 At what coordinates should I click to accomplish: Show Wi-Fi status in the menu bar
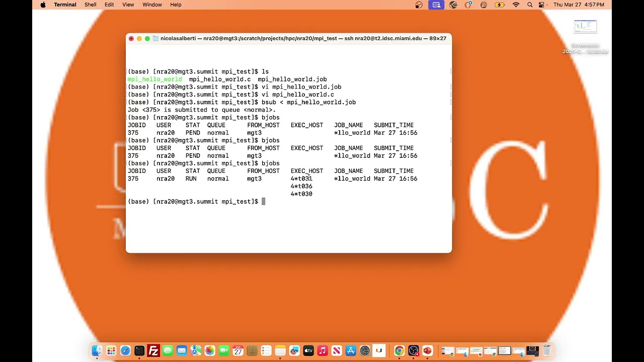point(516,5)
